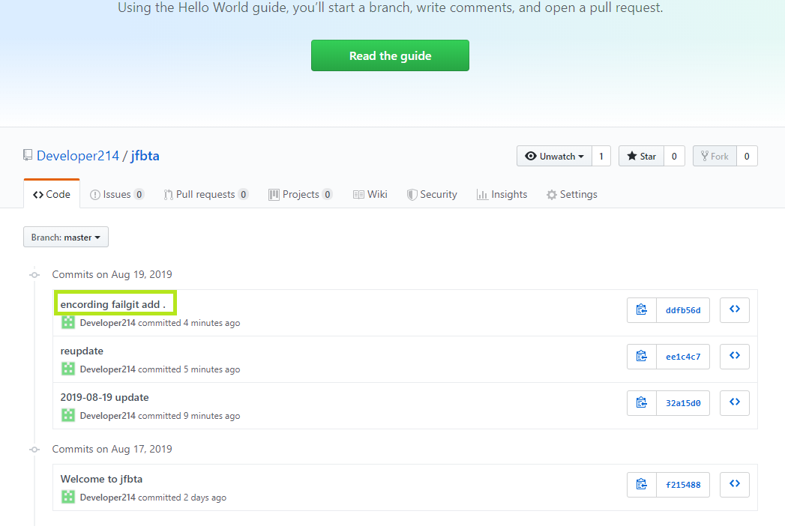Click the Read the guide button
The width and height of the screenshot is (785, 532).
pos(390,55)
